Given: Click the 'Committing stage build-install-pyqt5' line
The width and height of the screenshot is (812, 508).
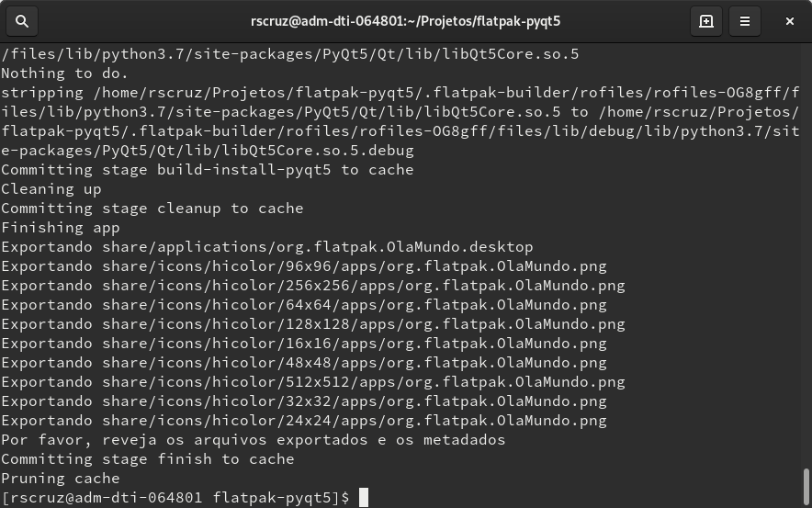Looking at the screenshot, I should click(x=208, y=170).
